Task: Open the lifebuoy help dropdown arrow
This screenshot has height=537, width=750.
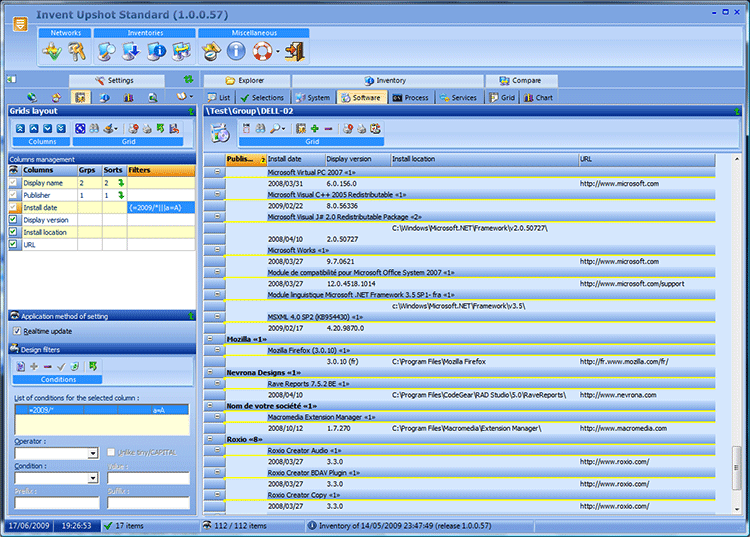Action: point(278,52)
